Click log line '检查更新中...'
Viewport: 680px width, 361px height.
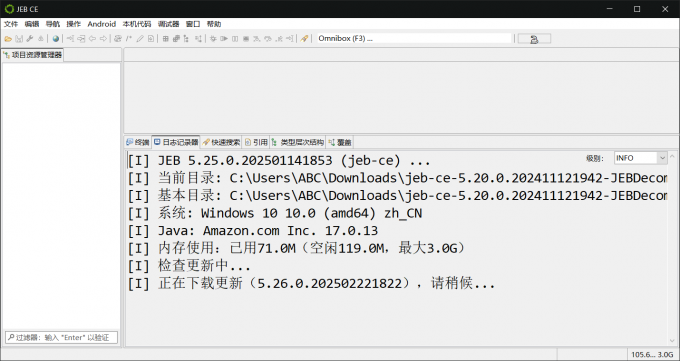(x=189, y=266)
